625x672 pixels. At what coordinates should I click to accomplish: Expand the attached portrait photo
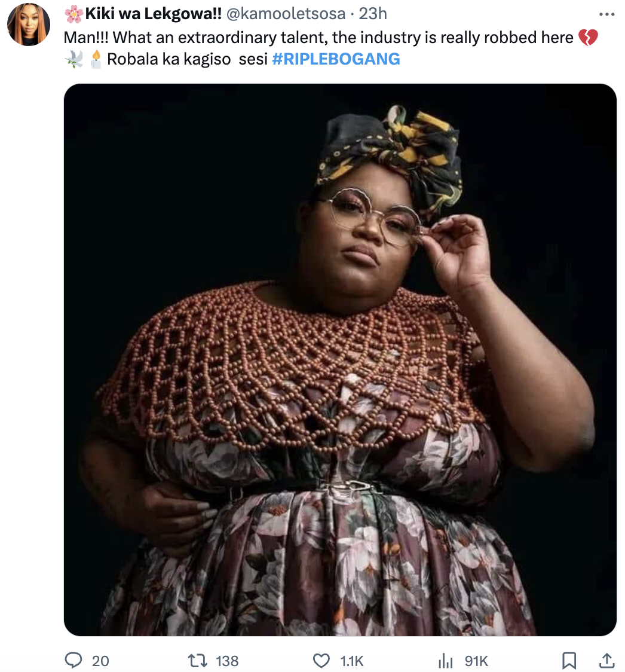click(340, 359)
